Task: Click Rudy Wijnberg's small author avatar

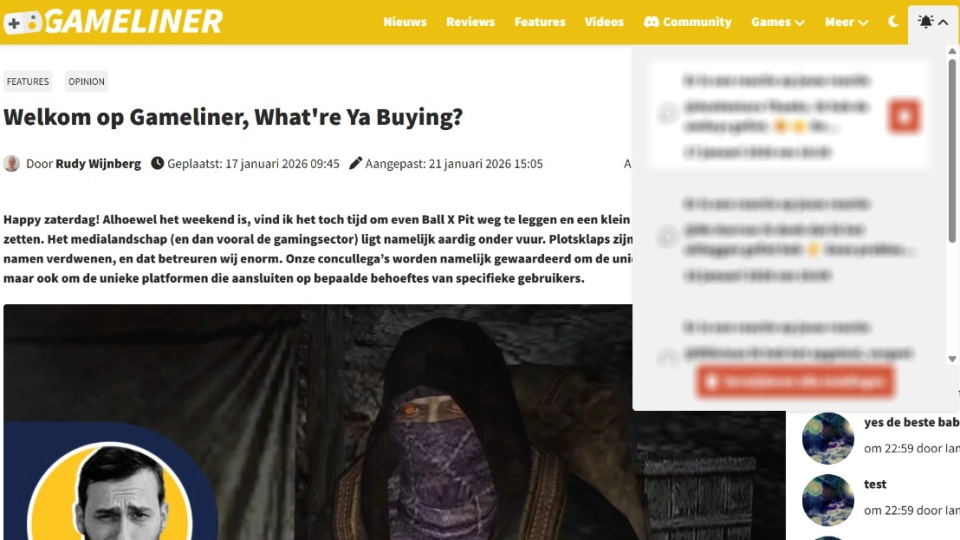Action: click(x=12, y=163)
